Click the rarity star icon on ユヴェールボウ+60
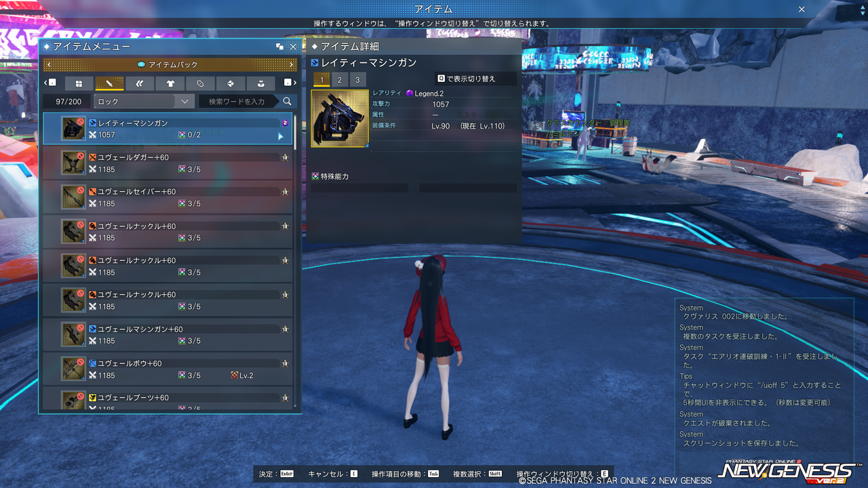 pos(285,363)
